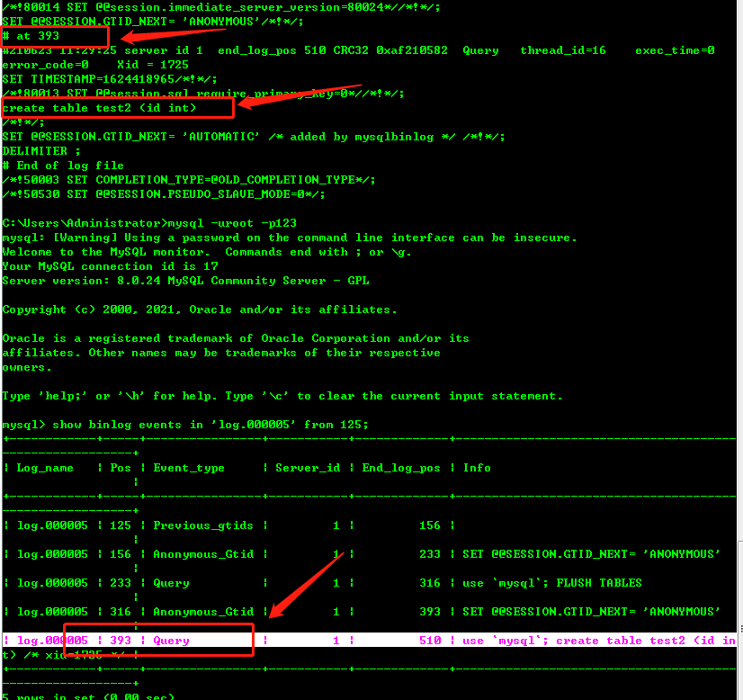Viewport: 743px width, 700px height.
Task: Click the password warning message line
Action: click(x=290, y=238)
